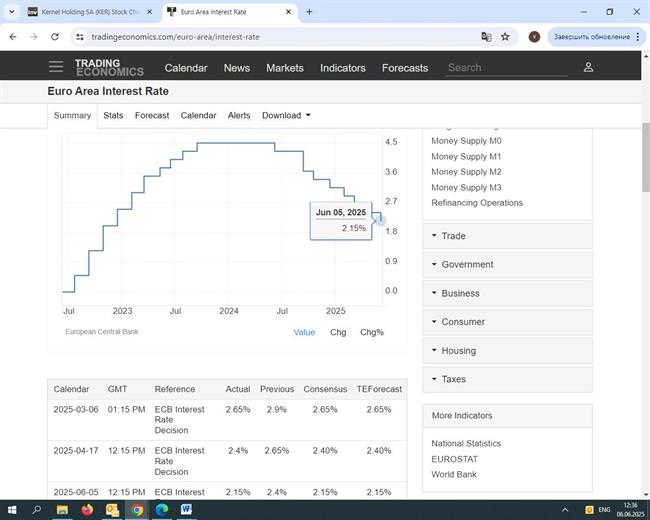Screen dimensions: 650x520
Task: Expand the Government section
Action: click(507, 265)
